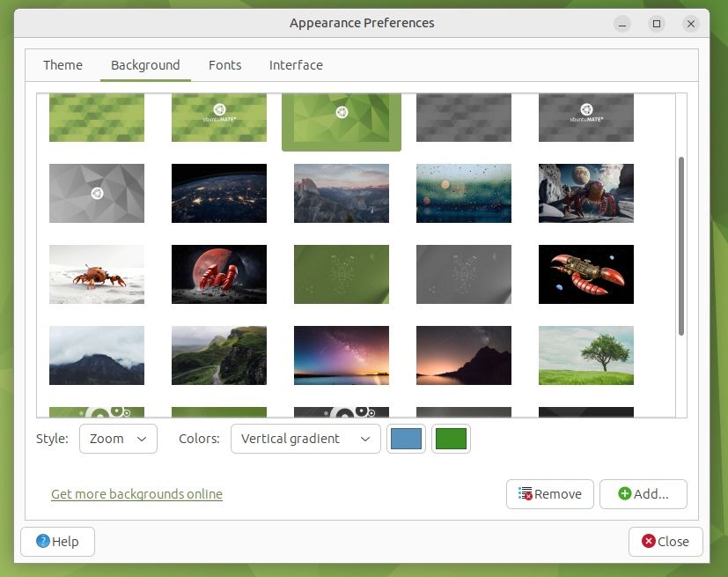This screenshot has width=728, height=577.
Task: Open Get more backgrounds online link
Action: pos(136,494)
